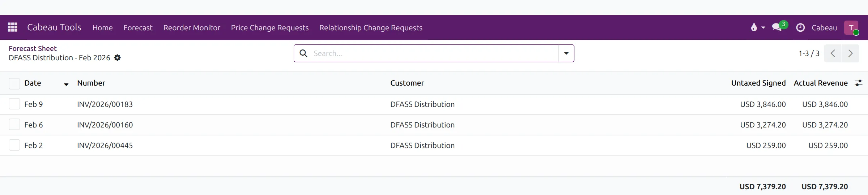Click the Cabeau Tools app title

(x=54, y=27)
